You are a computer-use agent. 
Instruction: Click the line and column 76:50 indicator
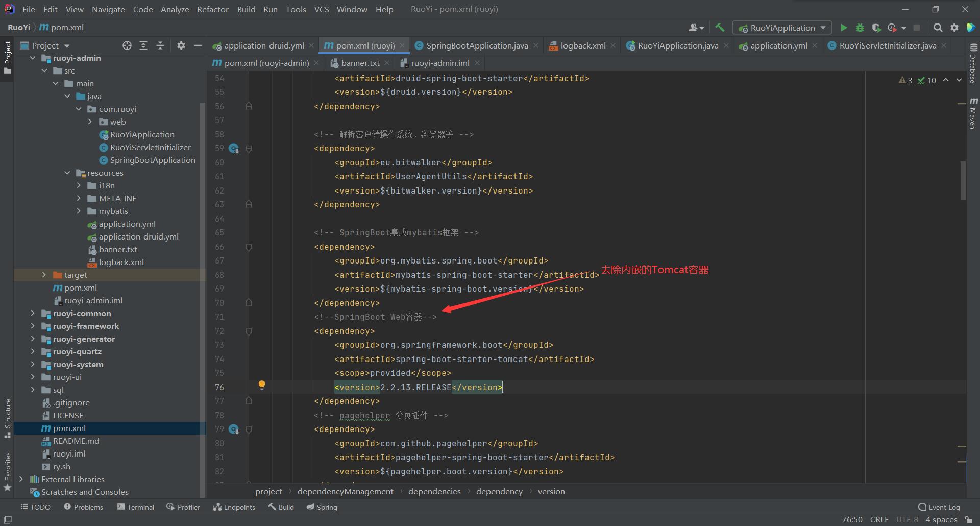coord(852,519)
